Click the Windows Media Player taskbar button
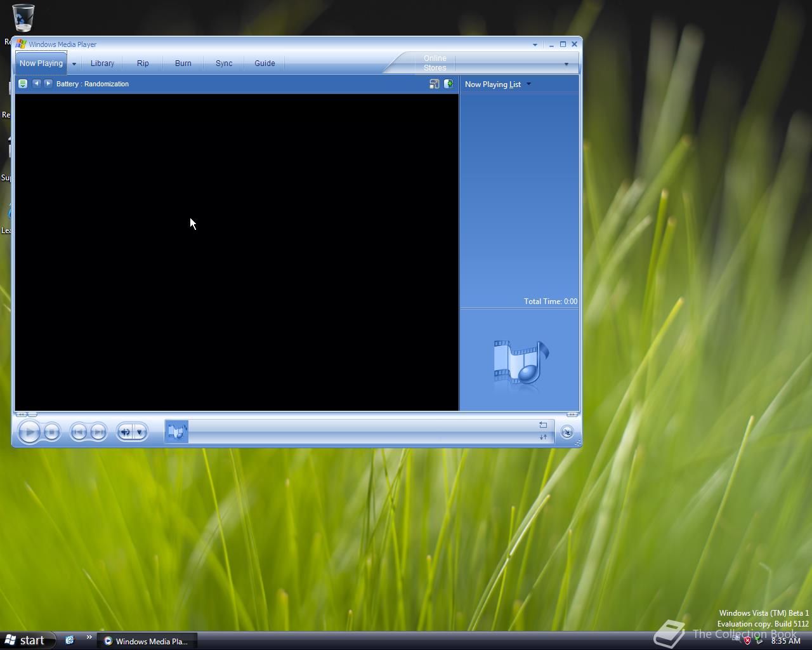Image resolution: width=812 pixels, height=650 pixels. pos(147,641)
